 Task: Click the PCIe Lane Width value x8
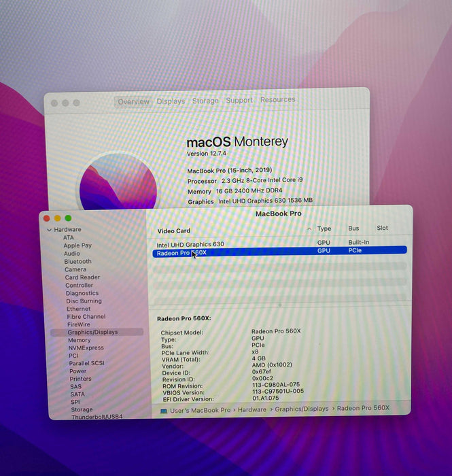(x=256, y=352)
